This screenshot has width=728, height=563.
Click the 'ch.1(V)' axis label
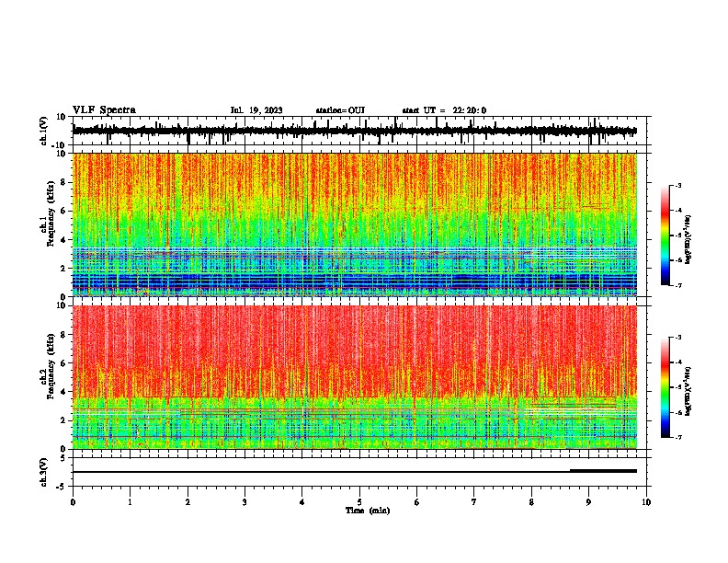coord(44,131)
